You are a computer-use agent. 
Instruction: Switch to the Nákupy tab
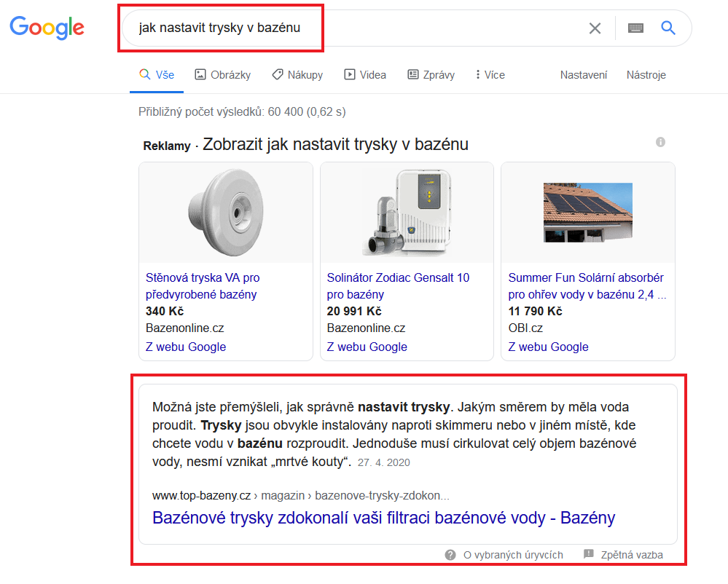click(297, 75)
